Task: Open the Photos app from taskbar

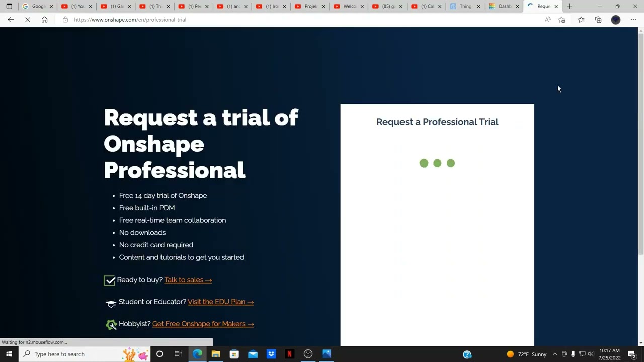Action: (327, 354)
